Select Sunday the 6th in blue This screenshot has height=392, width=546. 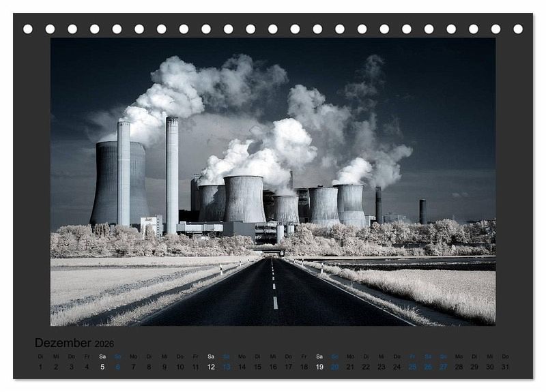[118, 367]
